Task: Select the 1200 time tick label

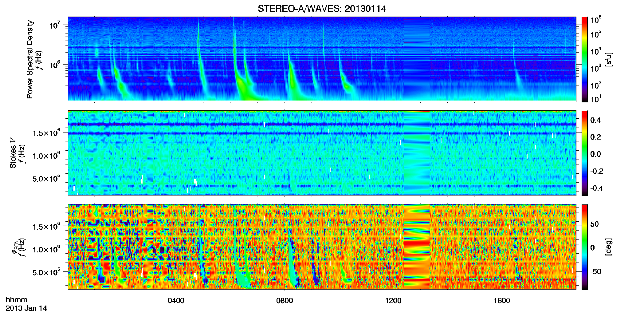Action: (393, 301)
